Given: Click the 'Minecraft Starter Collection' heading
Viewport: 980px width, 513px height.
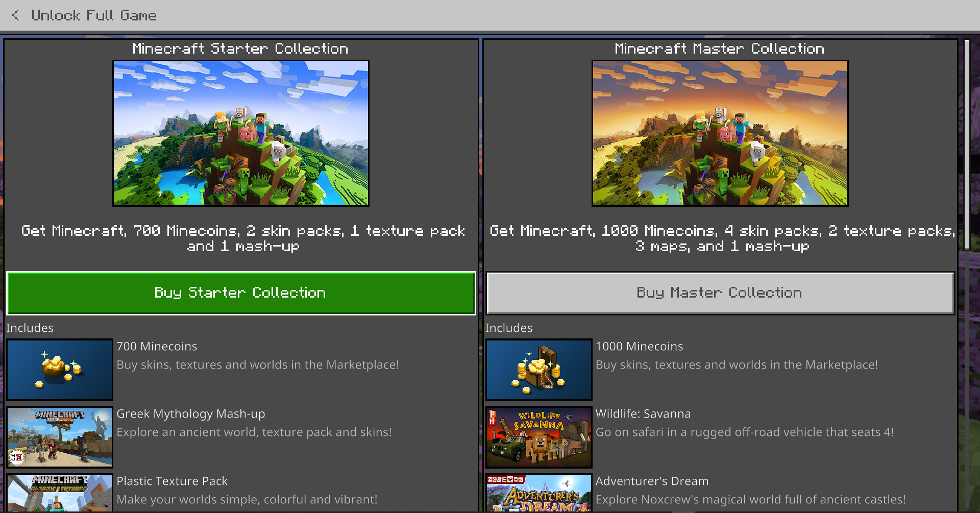Looking at the screenshot, I should (240, 48).
